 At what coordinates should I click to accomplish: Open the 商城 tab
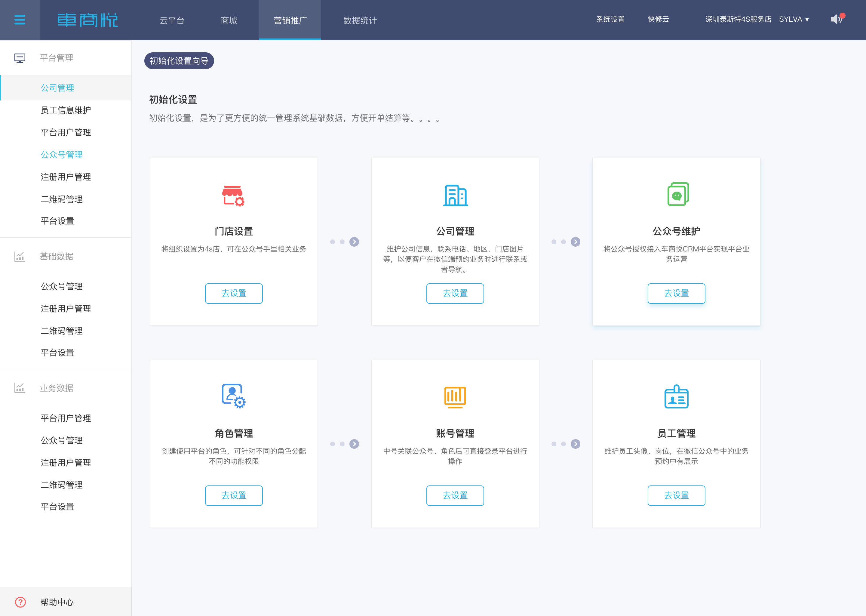pos(229,20)
